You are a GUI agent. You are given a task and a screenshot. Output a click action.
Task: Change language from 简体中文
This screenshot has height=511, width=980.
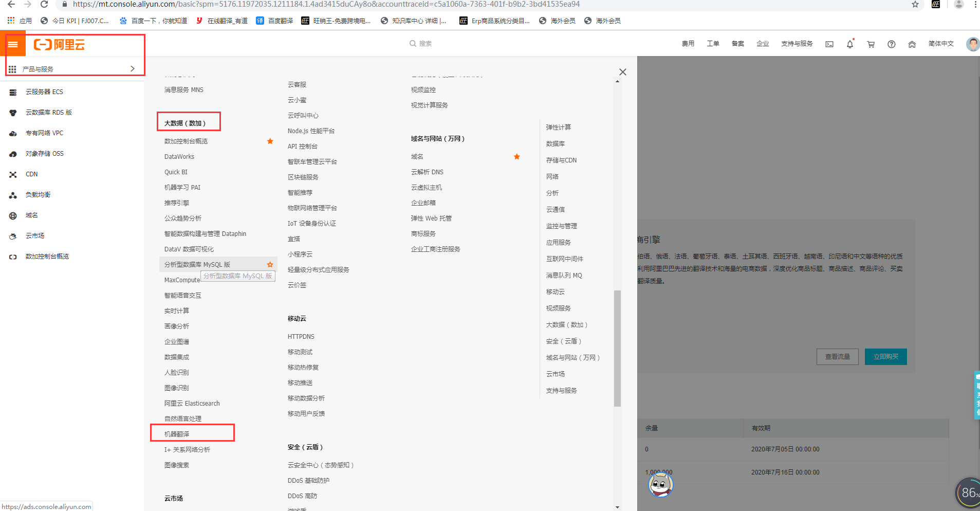(x=941, y=44)
